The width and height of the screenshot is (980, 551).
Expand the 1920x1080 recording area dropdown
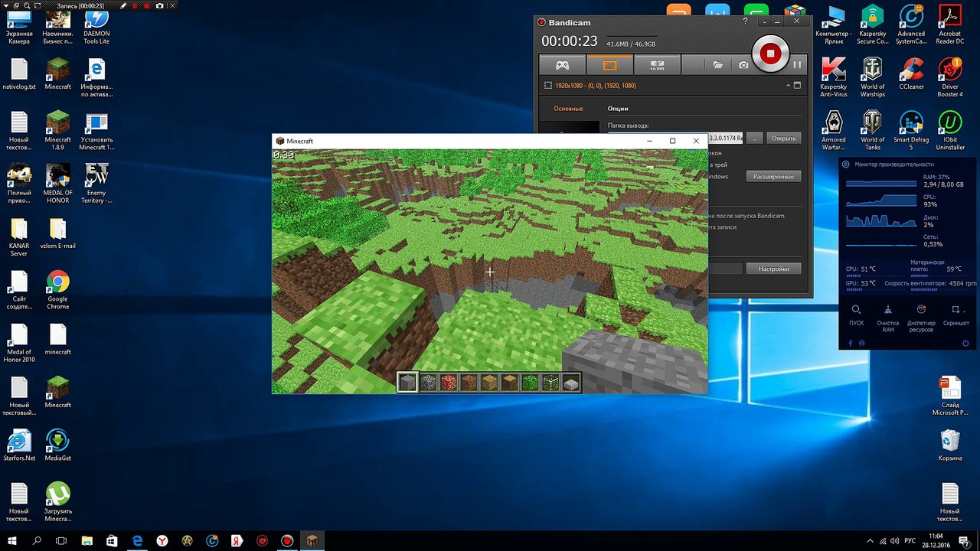(788, 86)
